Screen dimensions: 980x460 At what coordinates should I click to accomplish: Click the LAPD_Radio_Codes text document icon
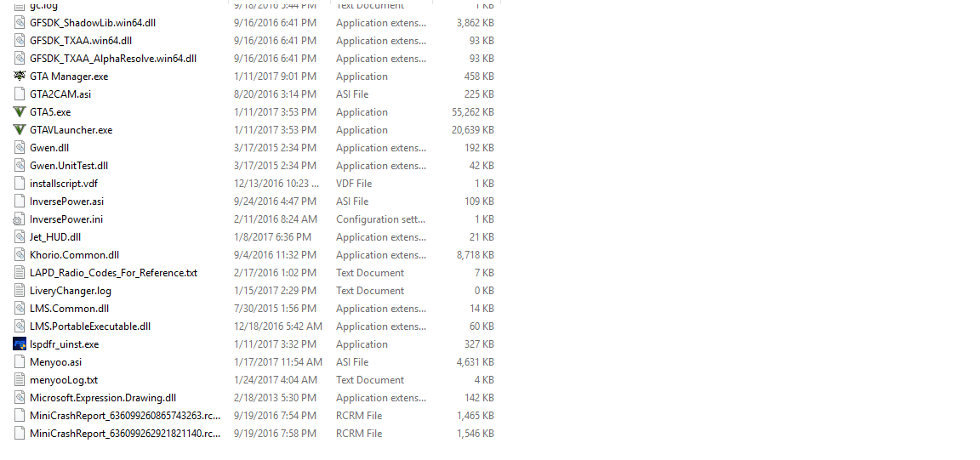(20, 273)
